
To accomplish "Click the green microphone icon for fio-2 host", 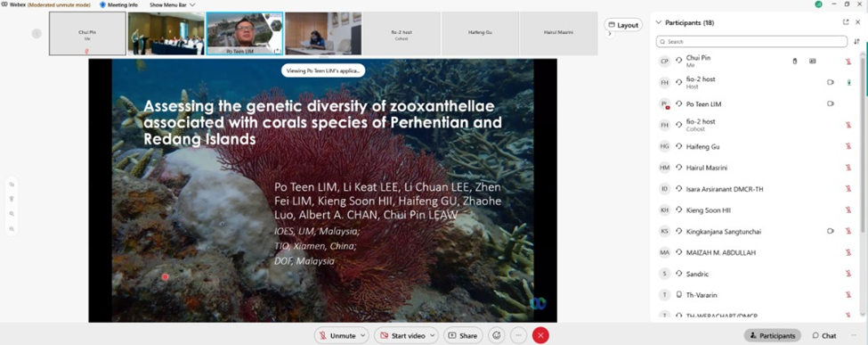I will coord(848,82).
